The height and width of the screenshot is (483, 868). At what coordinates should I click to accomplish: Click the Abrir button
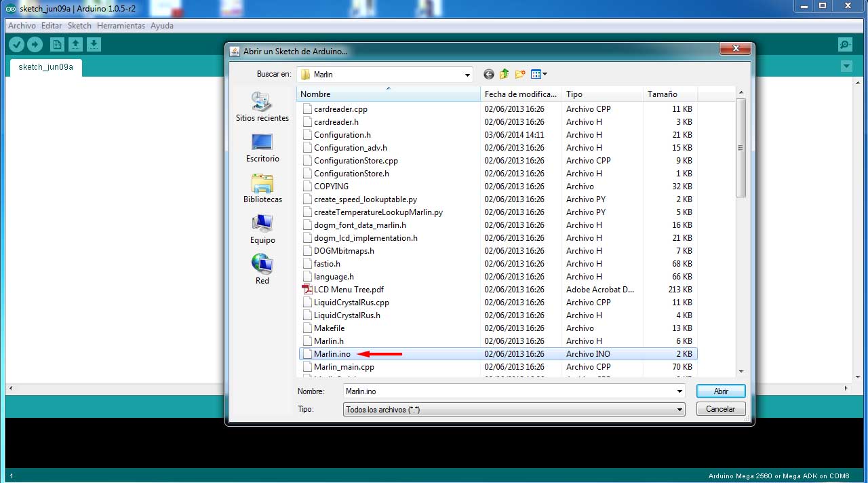pos(721,391)
